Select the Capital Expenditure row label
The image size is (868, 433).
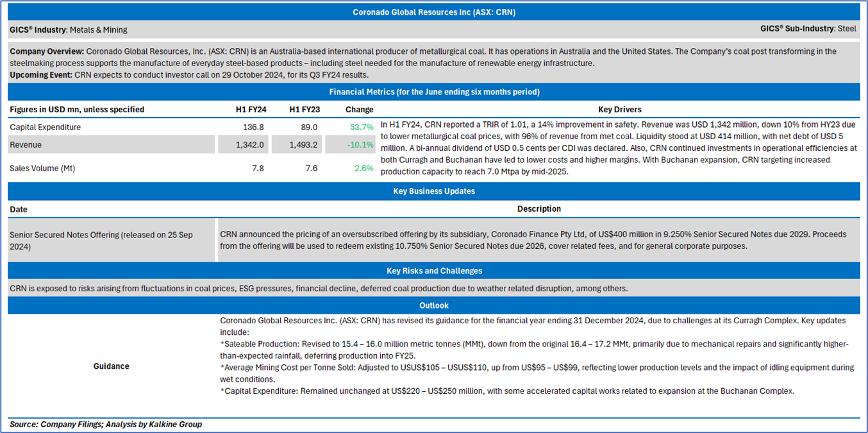tap(46, 127)
